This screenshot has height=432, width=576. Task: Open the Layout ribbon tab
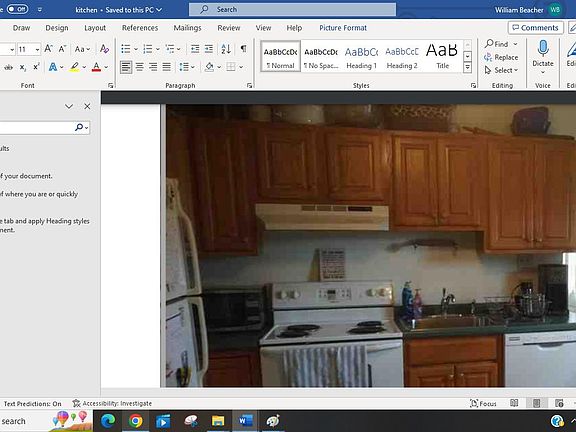[x=95, y=28]
